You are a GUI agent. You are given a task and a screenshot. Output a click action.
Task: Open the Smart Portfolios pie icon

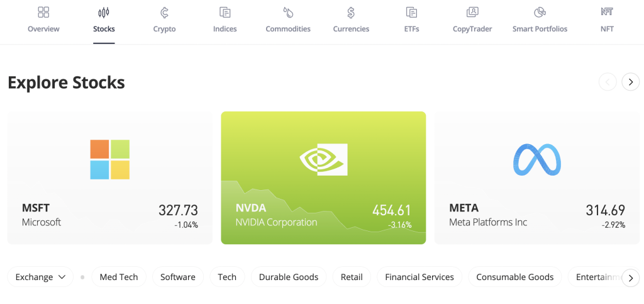540,13
